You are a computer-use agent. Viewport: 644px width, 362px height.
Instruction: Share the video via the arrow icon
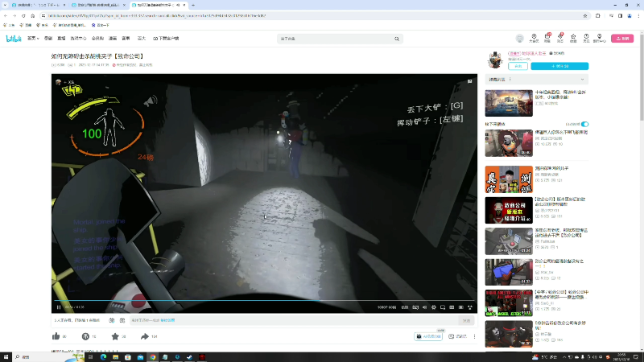pos(145,336)
